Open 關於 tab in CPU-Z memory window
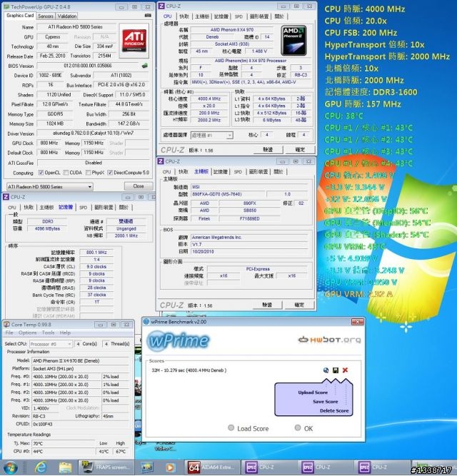Screen dimensions: 457x476 click(x=124, y=208)
